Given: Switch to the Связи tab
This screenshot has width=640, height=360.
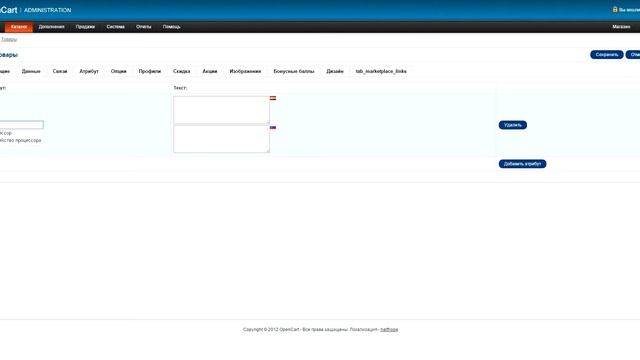Looking at the screenshot, I should 60,71.
